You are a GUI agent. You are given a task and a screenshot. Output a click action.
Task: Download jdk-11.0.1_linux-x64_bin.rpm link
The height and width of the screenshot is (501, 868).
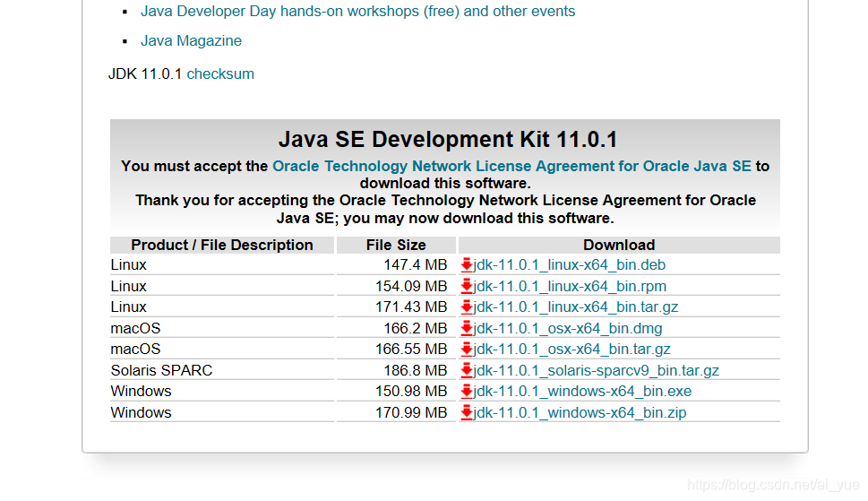point(571,286)
